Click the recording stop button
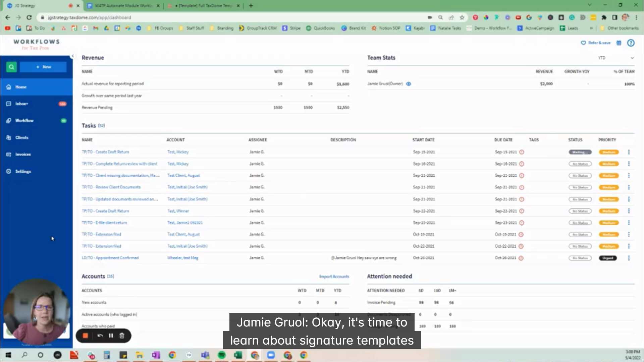This screenshot has width=644, height=362. 85,336
